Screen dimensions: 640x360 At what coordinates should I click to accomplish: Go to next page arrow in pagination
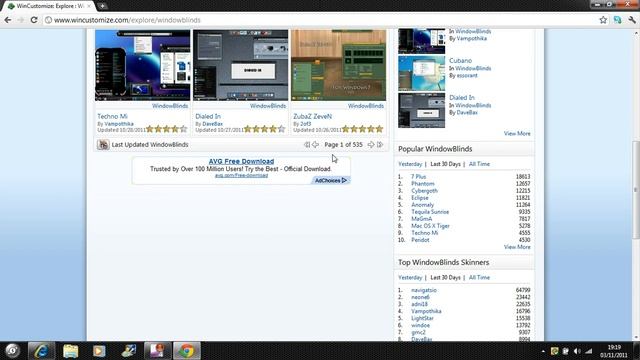click(x=371, y=144)
